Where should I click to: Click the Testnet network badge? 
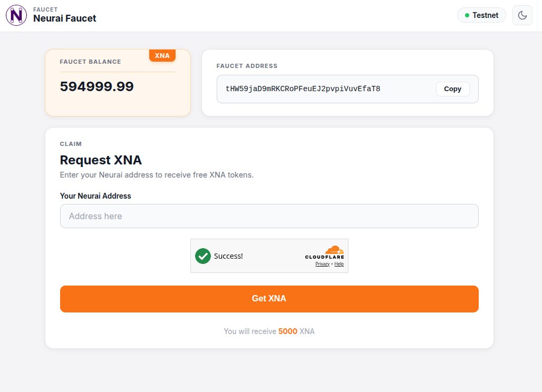coord(481,15)
